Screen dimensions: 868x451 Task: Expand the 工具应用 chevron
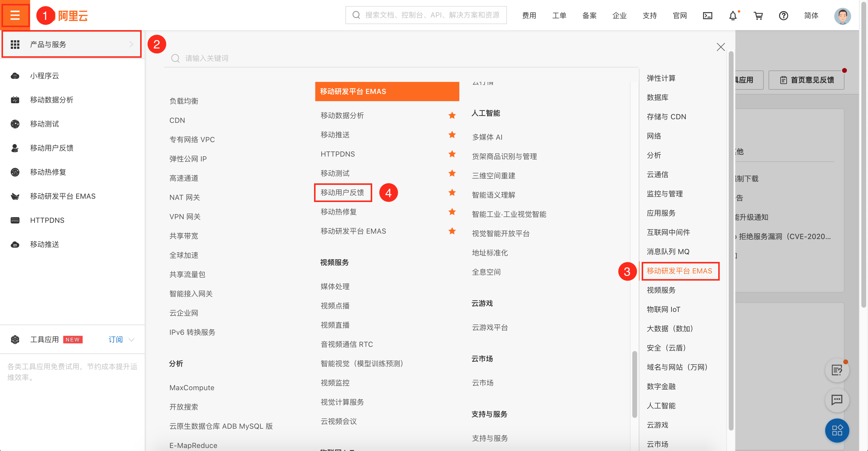(x=132, y=340)
